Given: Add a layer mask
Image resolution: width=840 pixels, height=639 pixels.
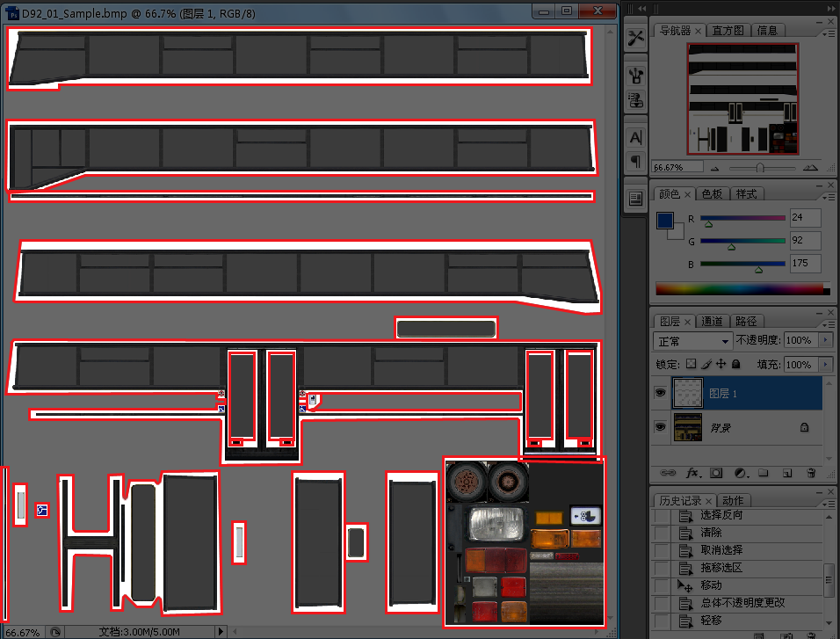Looking at the screenshot, I should point(716,473).
